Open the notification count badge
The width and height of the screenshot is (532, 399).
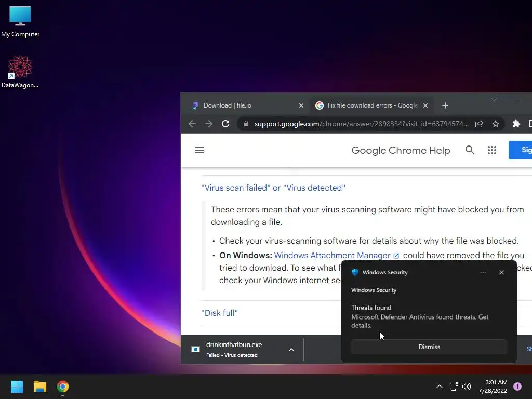coord(517,387)
